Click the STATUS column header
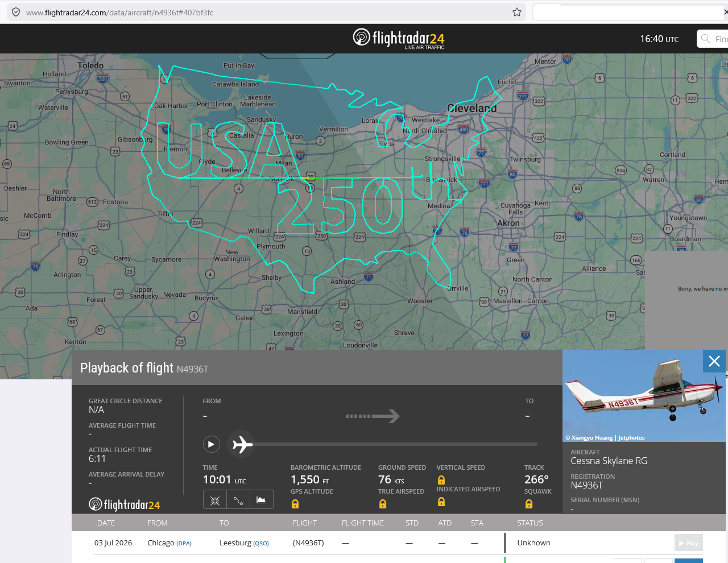 tap(530, 523)
